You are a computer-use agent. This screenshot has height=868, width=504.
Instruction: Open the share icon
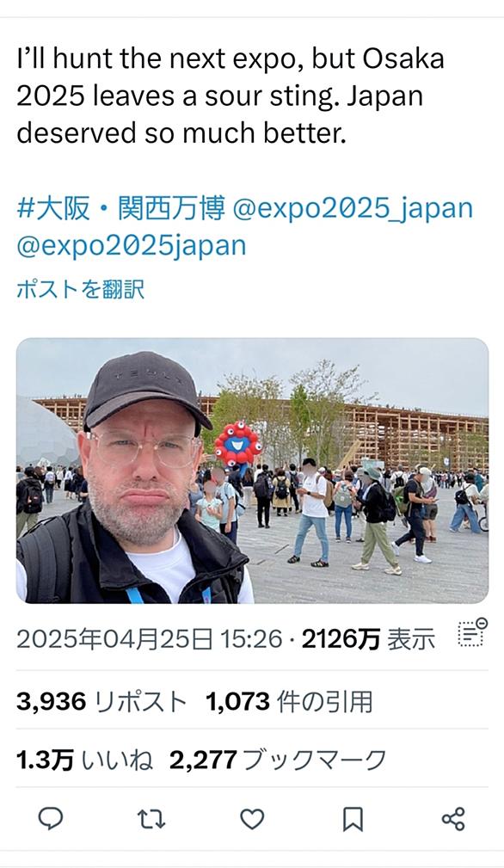453,819
